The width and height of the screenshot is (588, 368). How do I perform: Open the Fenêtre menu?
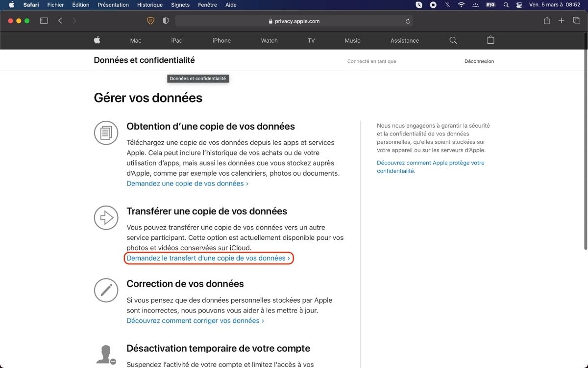click(208, 5)
